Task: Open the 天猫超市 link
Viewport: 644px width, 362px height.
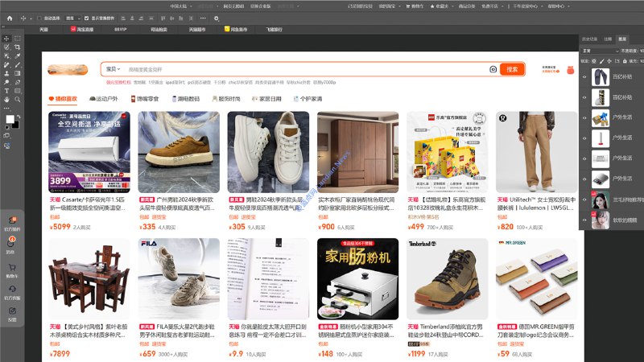Action: tap(197, 29)
